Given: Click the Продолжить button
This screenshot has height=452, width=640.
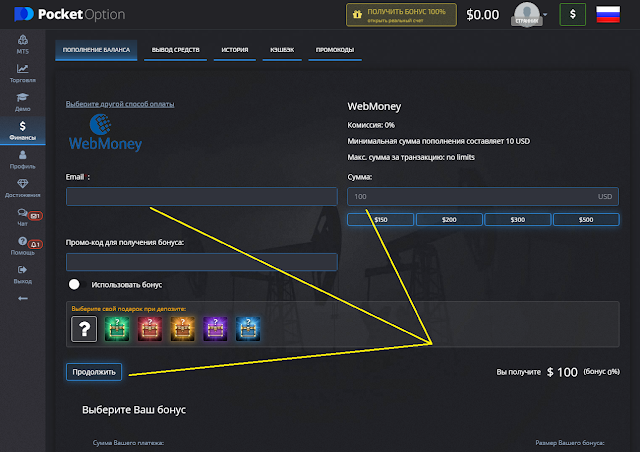Looking at the screenshot, I should 94,372.
